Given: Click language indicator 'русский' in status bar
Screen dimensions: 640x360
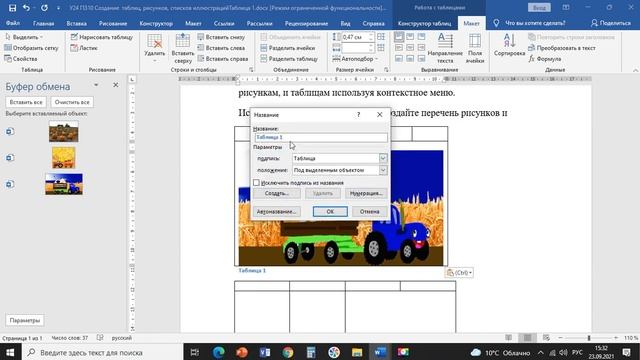Looking at the screenshot, I should click(x=122, y=338).
